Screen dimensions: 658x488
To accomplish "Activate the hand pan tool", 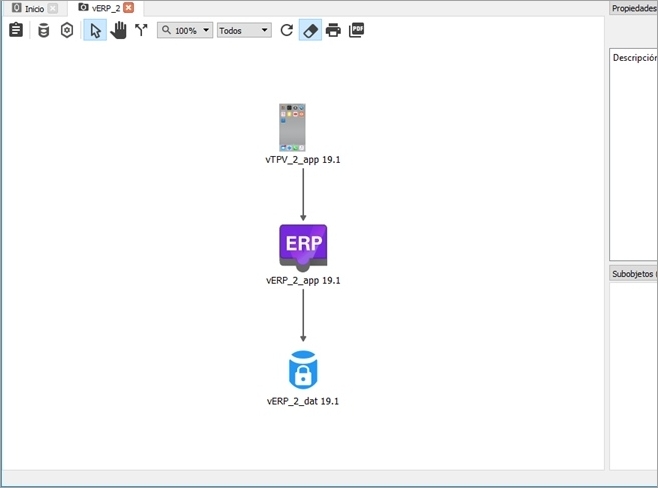I will click(118, 30).
